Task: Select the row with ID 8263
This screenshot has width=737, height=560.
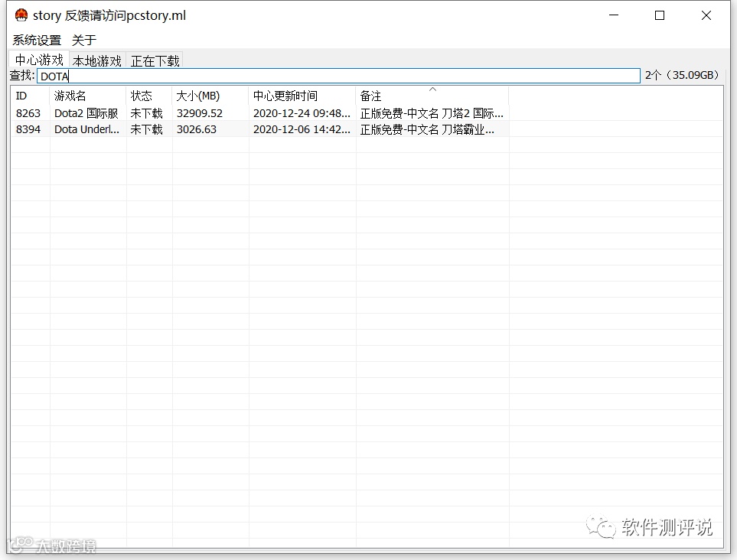Action: 260,113
